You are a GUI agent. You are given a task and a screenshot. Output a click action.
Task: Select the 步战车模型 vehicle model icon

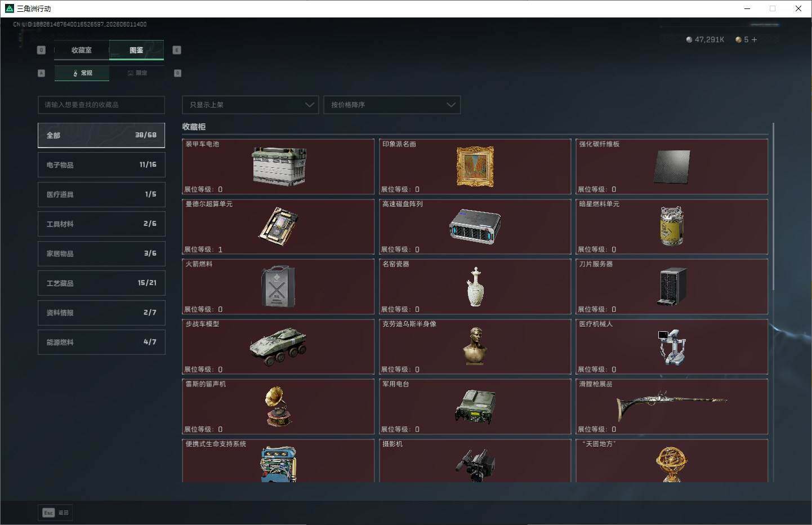click(278, 346)
